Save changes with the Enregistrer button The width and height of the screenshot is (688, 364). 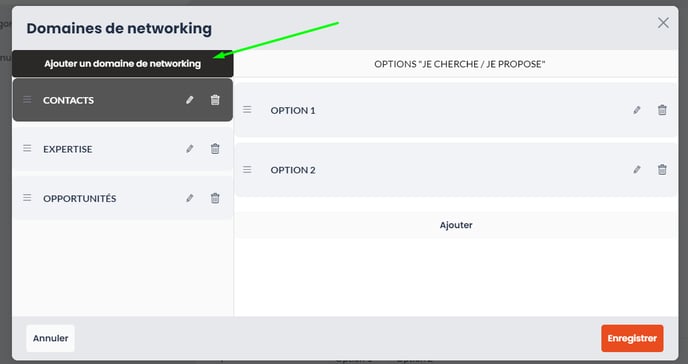(632, 338)
